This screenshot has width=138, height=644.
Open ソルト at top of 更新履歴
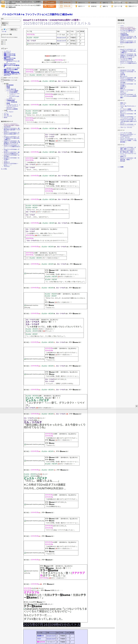122,26
